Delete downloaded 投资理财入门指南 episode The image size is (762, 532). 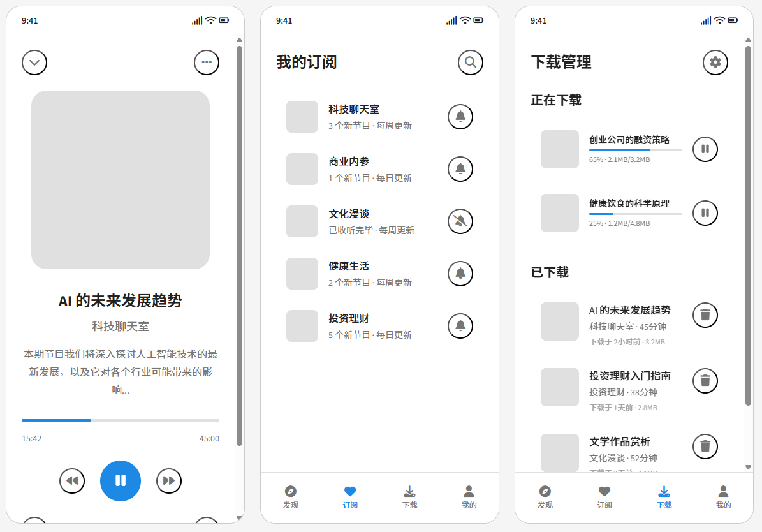click(705, 381)
